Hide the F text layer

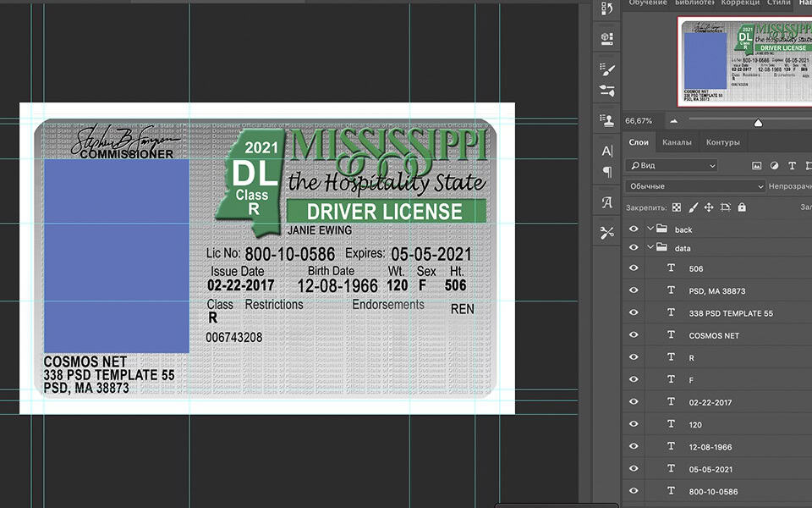click(x=634, y=379)
